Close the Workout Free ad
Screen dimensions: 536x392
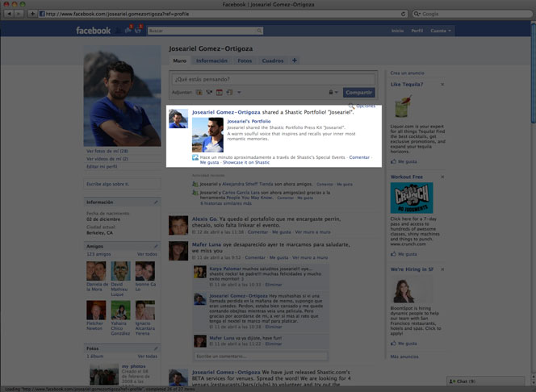pyautogui.click(x=442, y=177)
